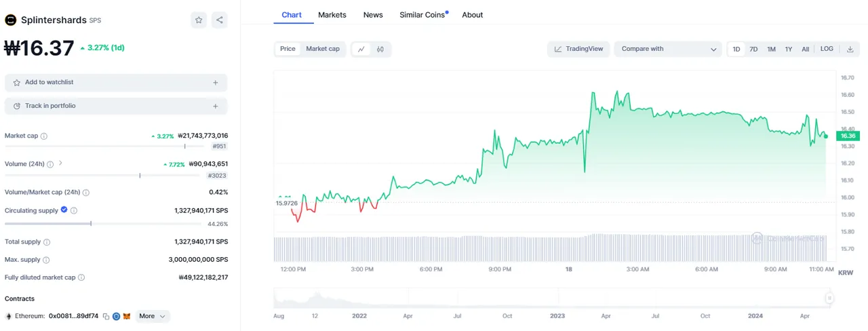Toggle LOG scale on chart
Image resolution: width=868 pixels, height=331 pixels.
[x=827, y=49]
